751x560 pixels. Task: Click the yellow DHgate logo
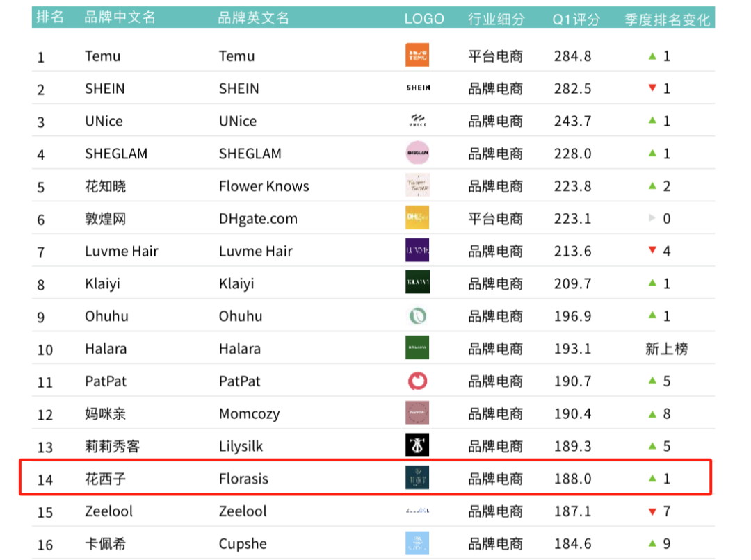click(x=417, y=218)
